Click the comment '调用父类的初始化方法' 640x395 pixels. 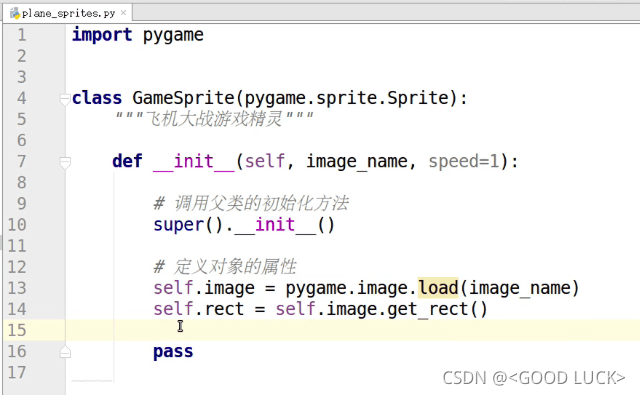click(x=262, y=203)
